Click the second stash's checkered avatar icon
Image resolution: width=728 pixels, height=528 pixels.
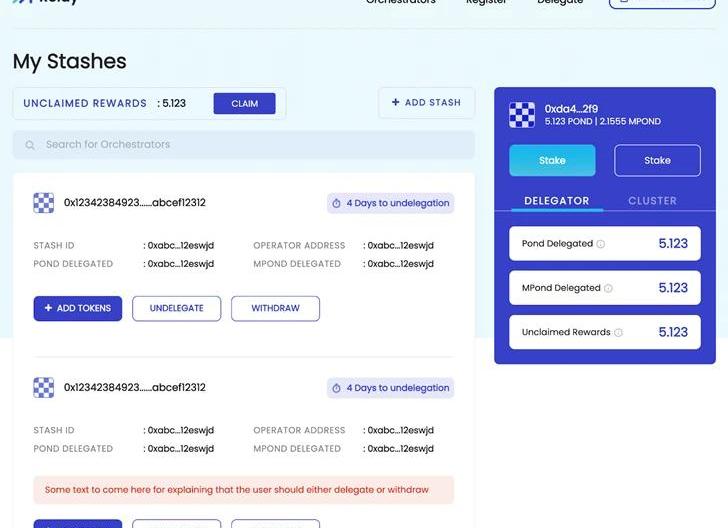tap(43, 388)
